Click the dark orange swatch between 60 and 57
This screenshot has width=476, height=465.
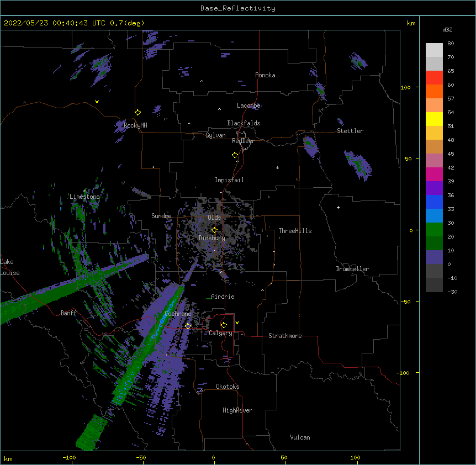(x=434, y=91)
